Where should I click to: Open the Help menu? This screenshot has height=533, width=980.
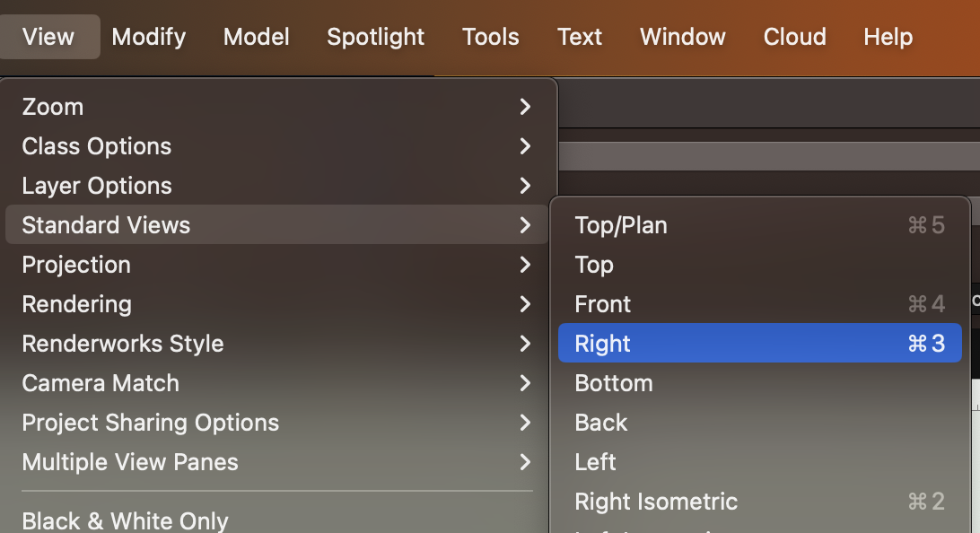(887, 37)
